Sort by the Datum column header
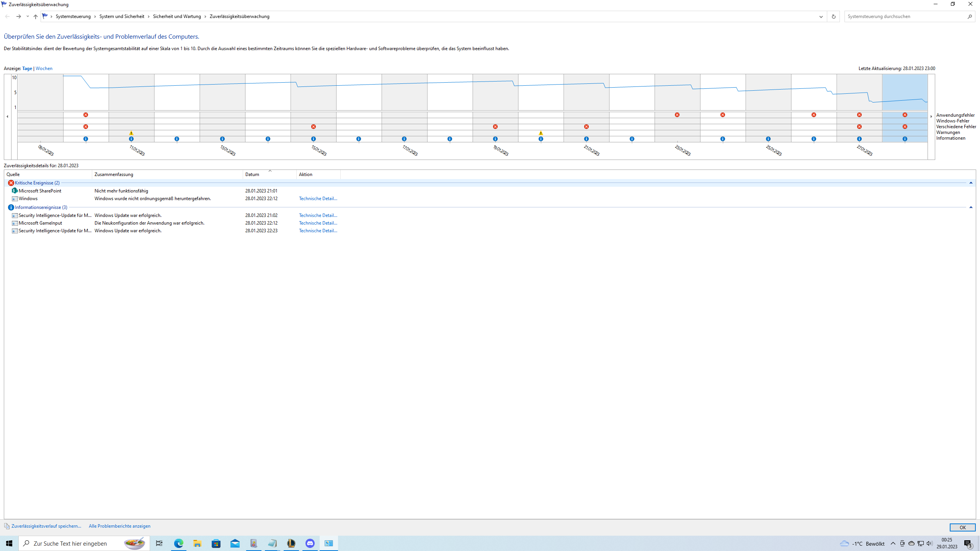This screenshot has height=551, width=980. coord(269,174)
